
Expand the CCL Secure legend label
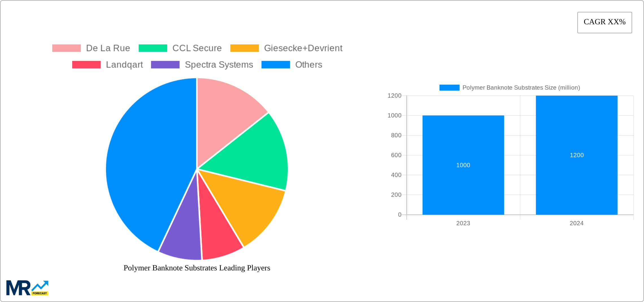point(197,48)
